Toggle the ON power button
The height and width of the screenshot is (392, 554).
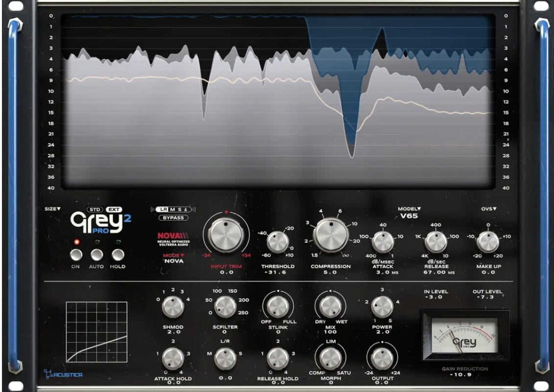(76, 254)
